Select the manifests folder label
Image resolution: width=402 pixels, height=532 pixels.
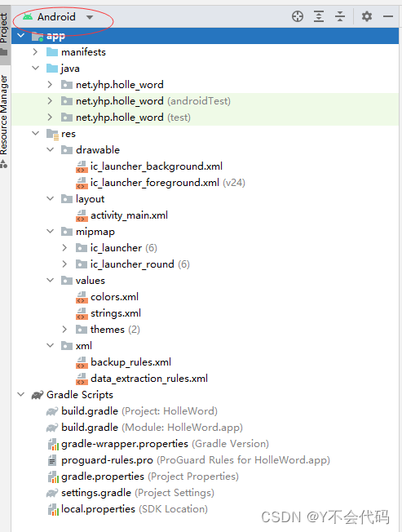pyautogui.click(x=83, y=52)
